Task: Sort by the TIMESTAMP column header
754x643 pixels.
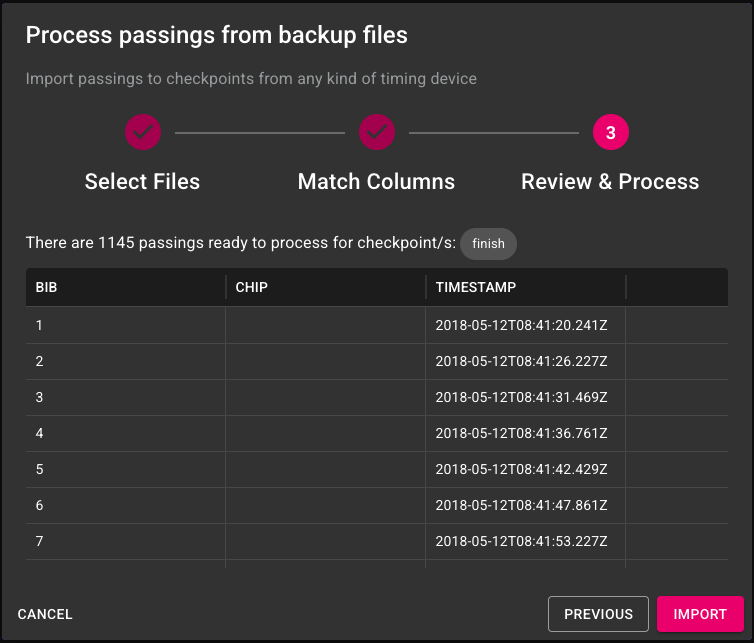Action: (x=476, y=287)
